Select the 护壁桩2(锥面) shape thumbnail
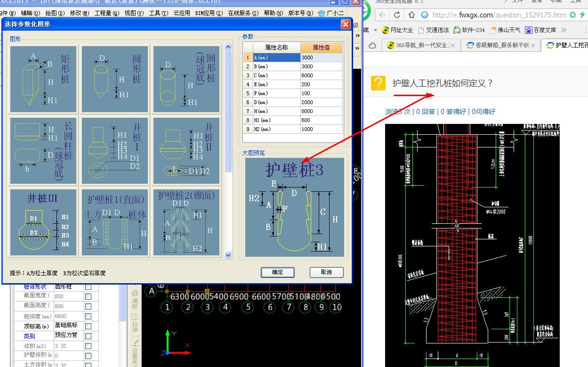The image size is (588, 367). click(186, 222)
